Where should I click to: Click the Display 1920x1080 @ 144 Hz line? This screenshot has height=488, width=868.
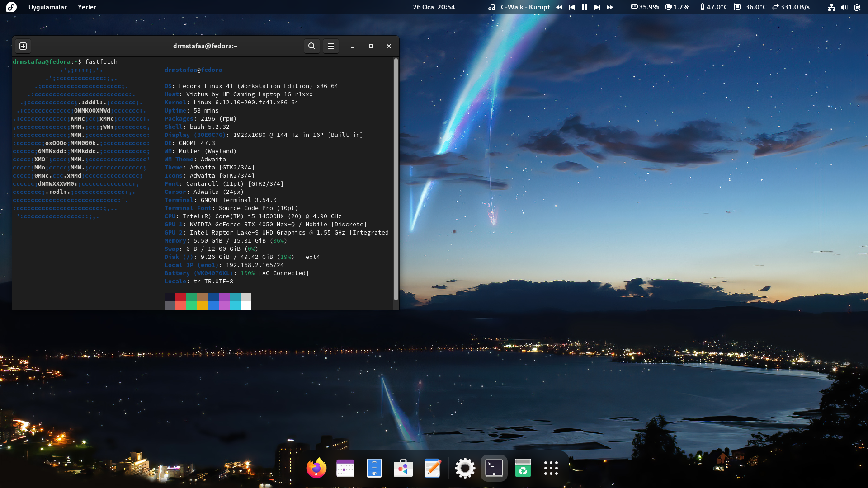coord(264,135)
